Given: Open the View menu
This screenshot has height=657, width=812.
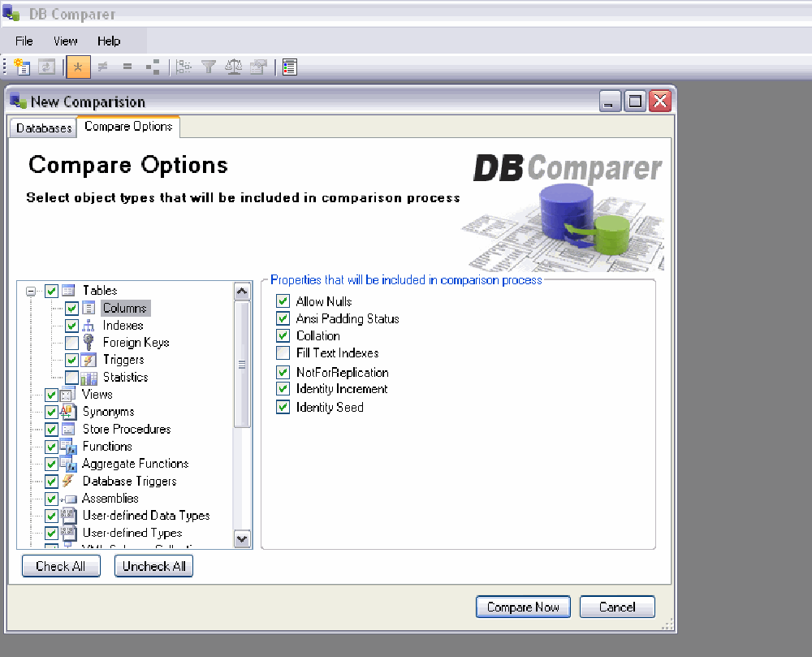Looking at the screenshot, I should [65, 41].
